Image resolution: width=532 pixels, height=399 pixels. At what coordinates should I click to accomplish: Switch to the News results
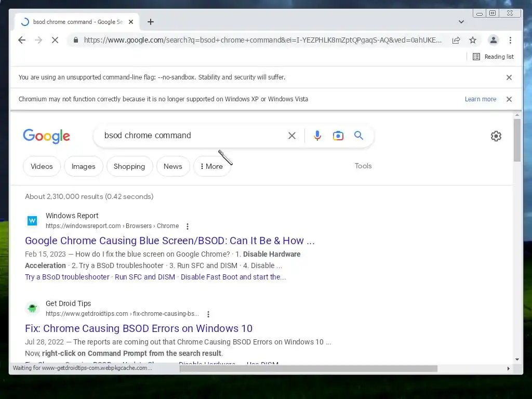pos(173,166)
